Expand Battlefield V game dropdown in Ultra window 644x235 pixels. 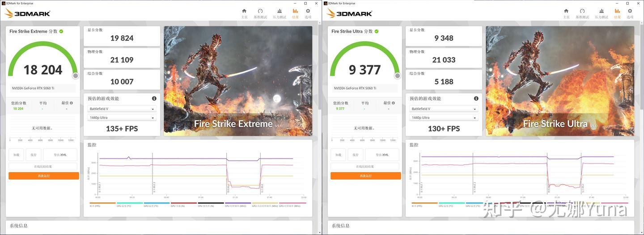point(444,109)
